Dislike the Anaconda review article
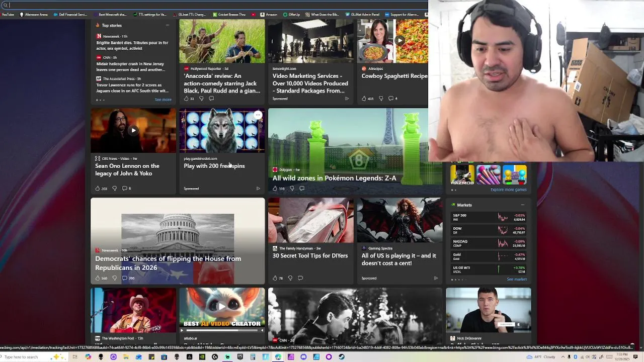The height and width of the screenshot is (362, 644). click(x=201, y=99)
